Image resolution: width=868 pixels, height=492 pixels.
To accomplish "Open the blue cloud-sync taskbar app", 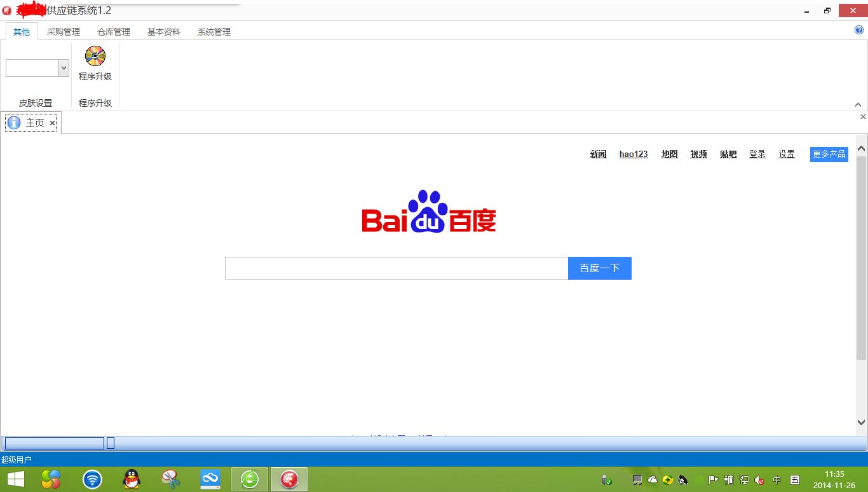I will click(210, 479).
